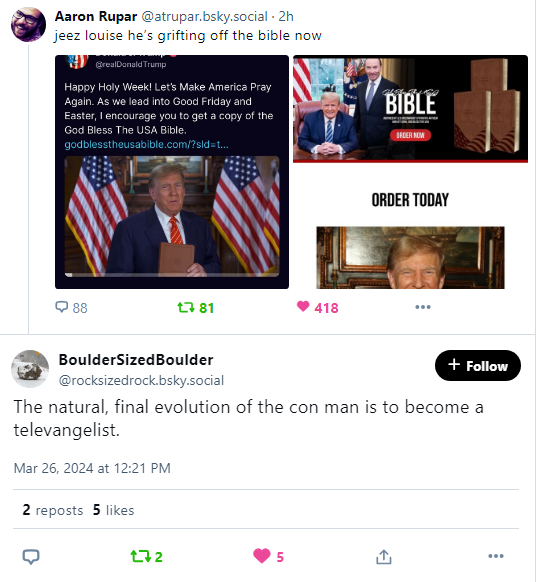The height and width of the screenshot is (582, 541).
Task: Open the Trump tweet screenshot thumbnail
Action: tap(172, 172)
